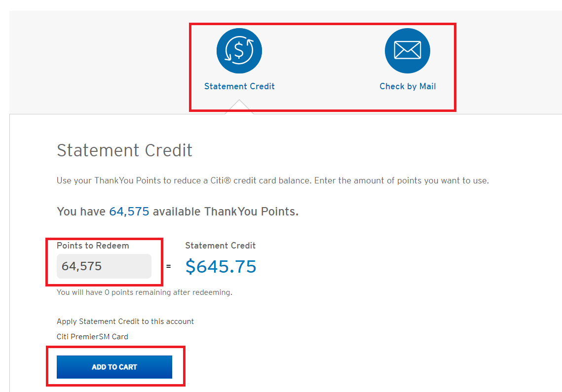Click the ThankYou Points description paragraph
This screenshot has height=392, width=562.
pyautogui.click(x=273, y=180)
